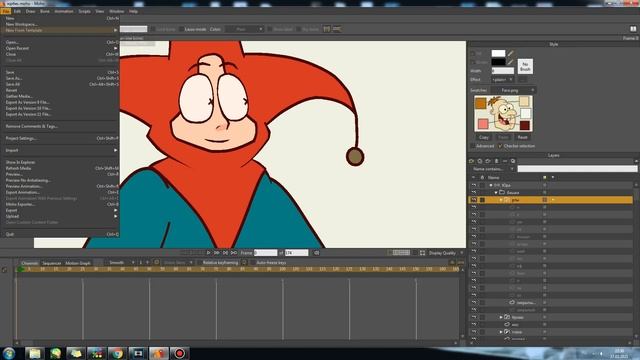Viewport: 640px width, 360px height.
Task: Toggle Relative keyframing checkbox in timeline
Action: click(x=199, y=263)
